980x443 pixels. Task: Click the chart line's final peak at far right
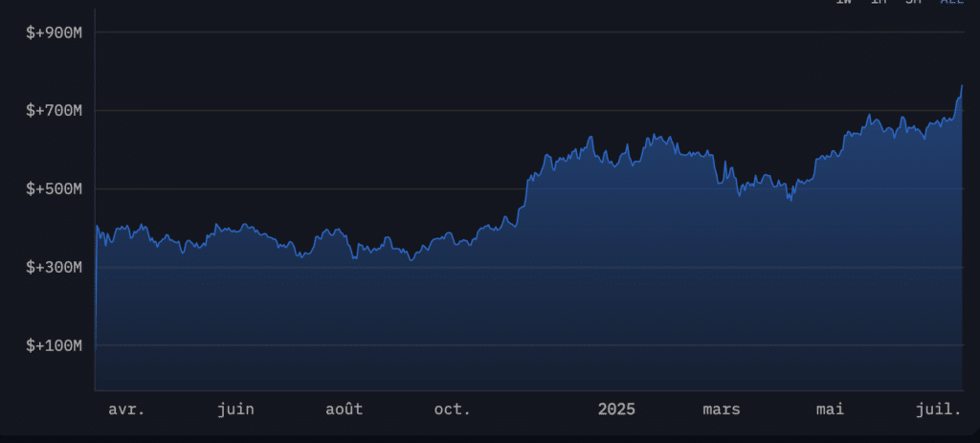coord(962,85)
